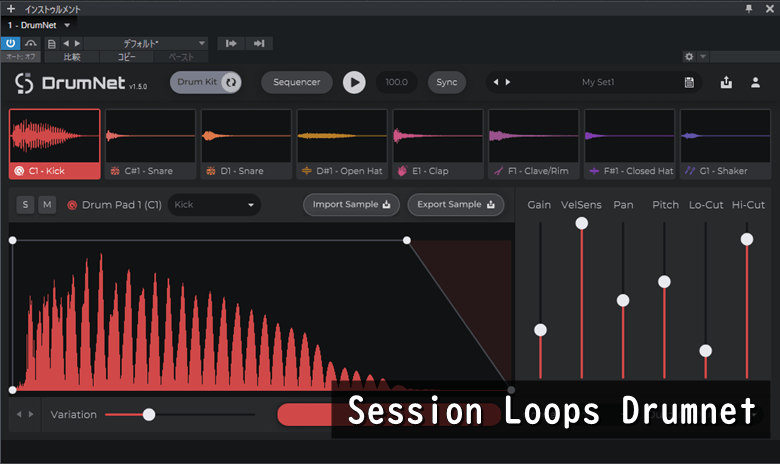Click the snare icon on C#1 pad
The width and height of the screenshot is (780, 464).
(115, 171)
